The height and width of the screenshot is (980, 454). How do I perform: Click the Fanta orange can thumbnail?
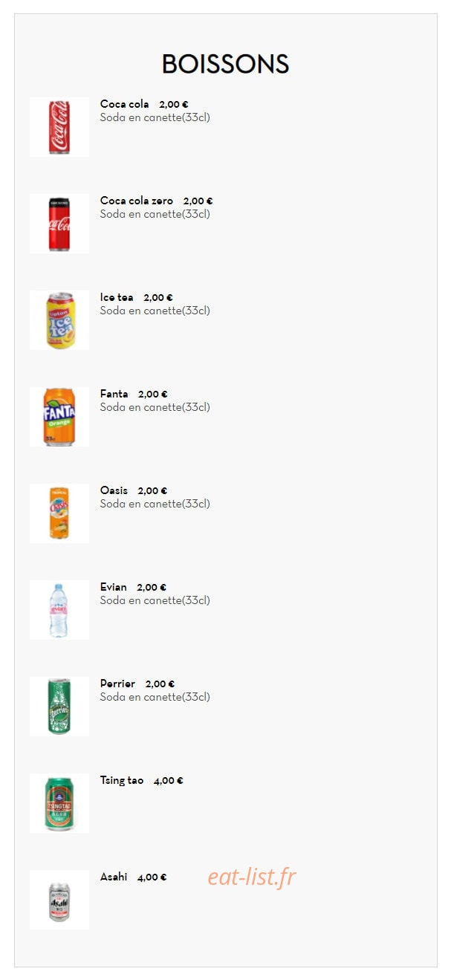pyautogui.click(x=59, y=417)
